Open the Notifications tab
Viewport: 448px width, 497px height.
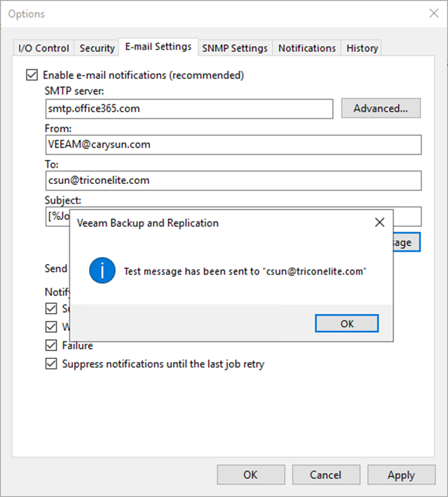(x=306, y=48)
